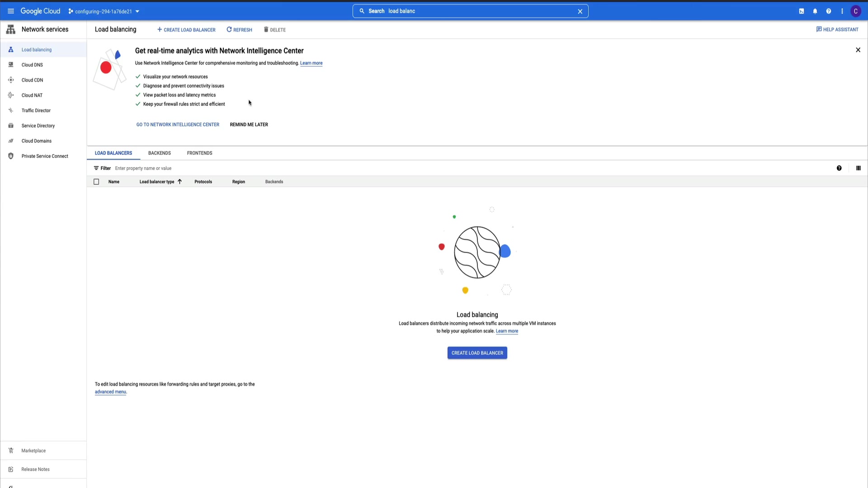Open column display options icon
868x488 pixels.
(858, 168)
